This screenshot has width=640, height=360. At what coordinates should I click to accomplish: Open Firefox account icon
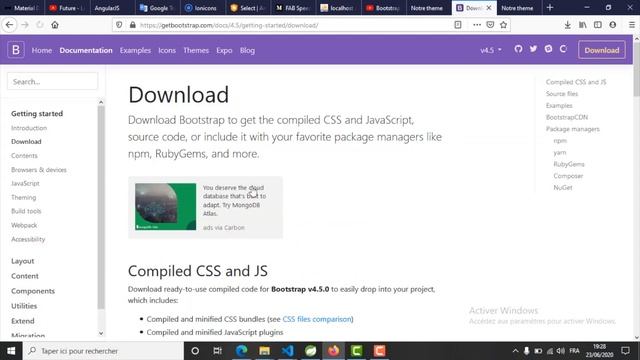(x=613, y=25)
